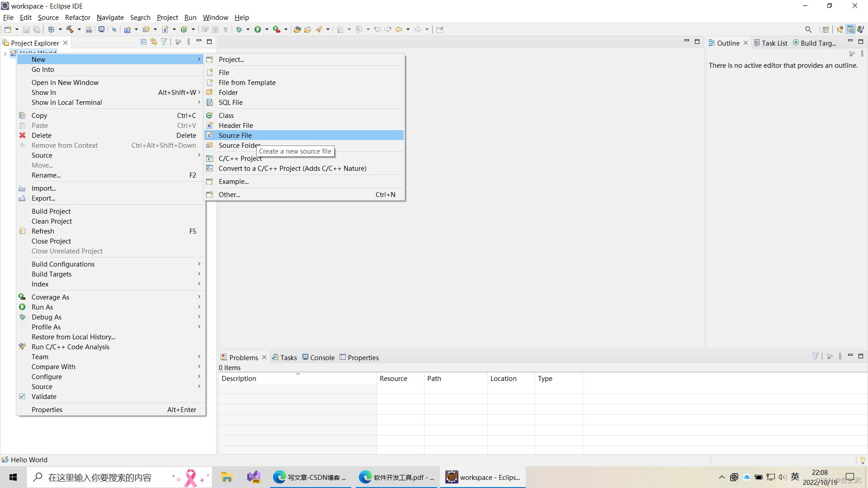The width and height of the screenshot is (868, 488).
Task: Click the green Run toolbar icon
Action: pyautogui.click(x=257, y=29)
